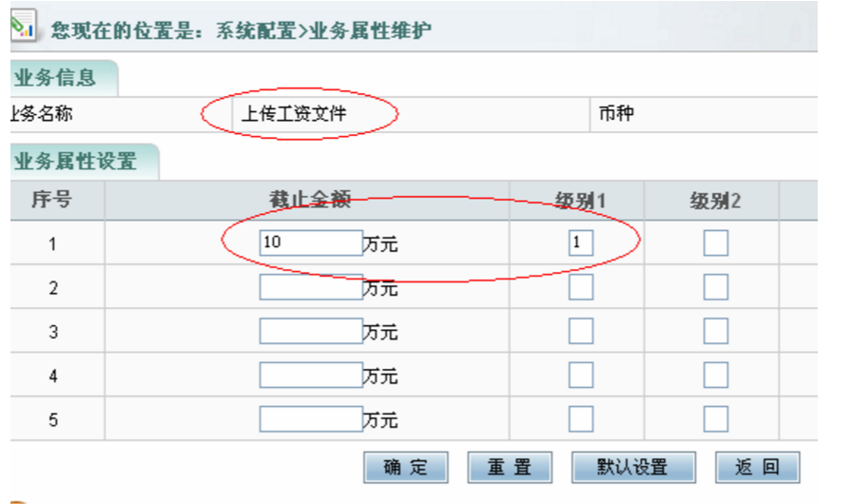
Task: Focus the 截止金额 input for row 2
Action: [x=311, y=287]
